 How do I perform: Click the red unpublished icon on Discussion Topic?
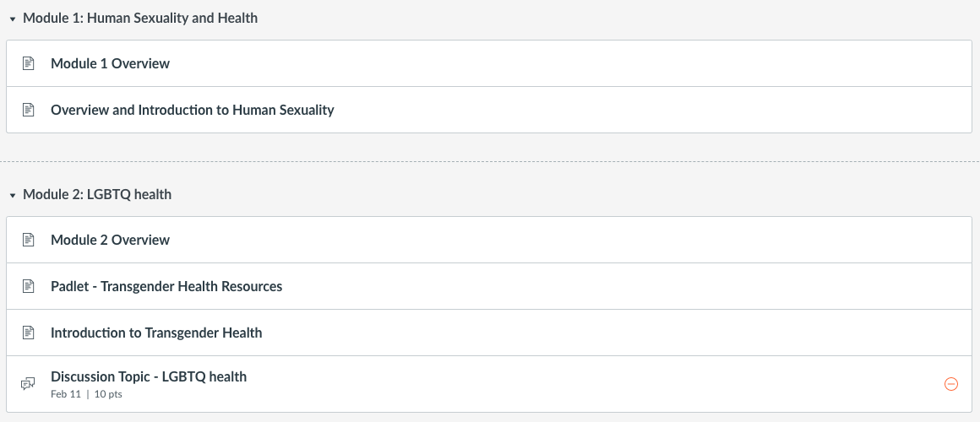(950, 384)
